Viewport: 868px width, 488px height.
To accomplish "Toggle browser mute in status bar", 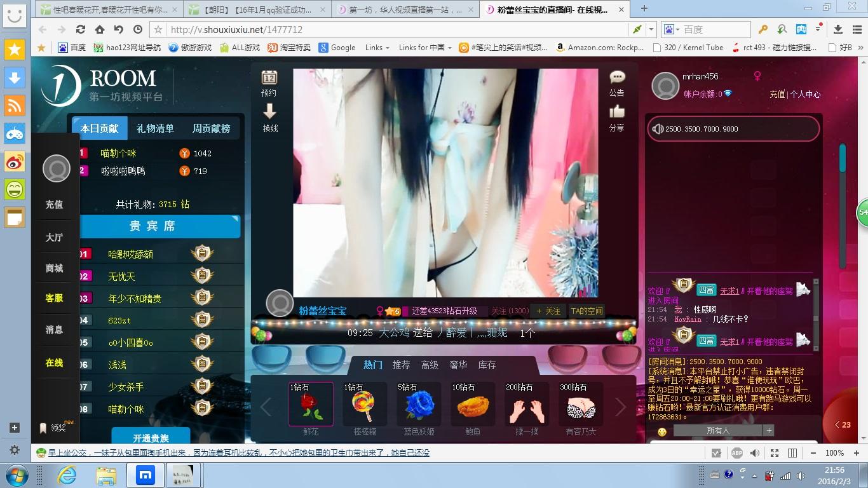I will 755,453.
